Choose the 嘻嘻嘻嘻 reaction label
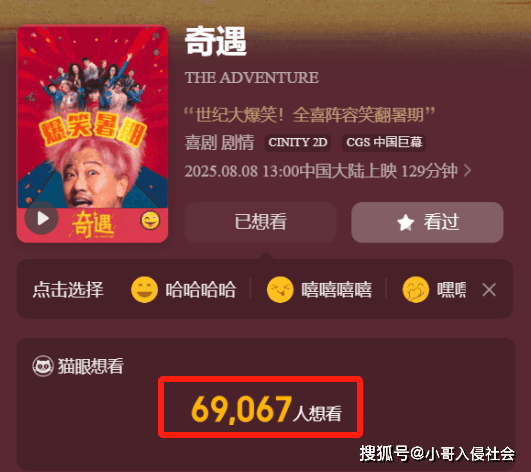 [x=337, y=290]
